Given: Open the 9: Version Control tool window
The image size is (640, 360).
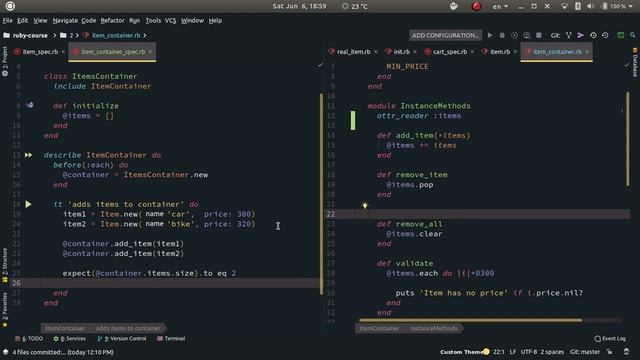Looking at the screenshot, I should coord(122,338).
